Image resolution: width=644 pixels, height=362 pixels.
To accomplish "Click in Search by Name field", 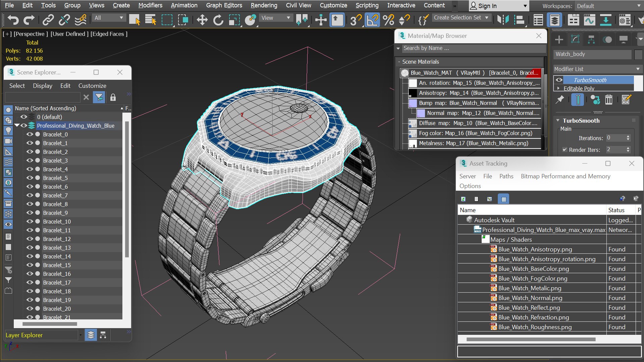I will tap(474, 48).
